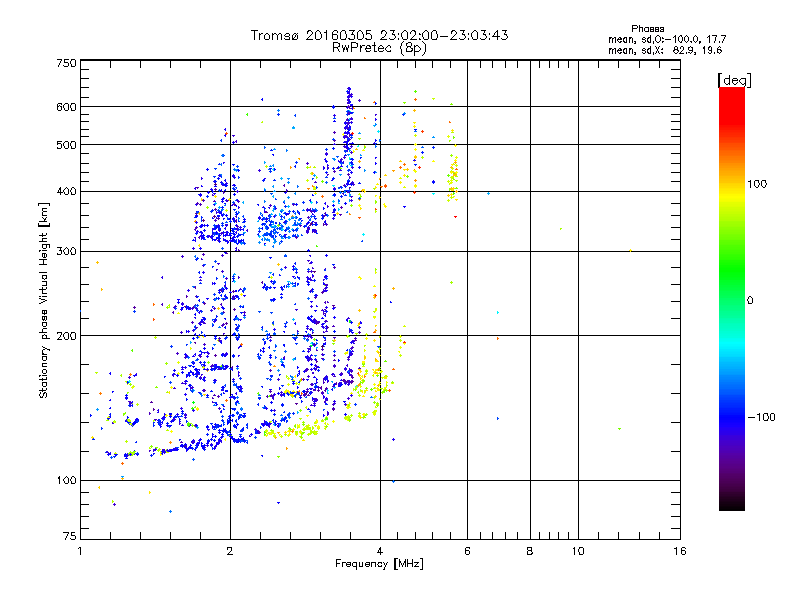Click the x-axis label '16'
The image size is (800, 600).
[x=680, y=551]
